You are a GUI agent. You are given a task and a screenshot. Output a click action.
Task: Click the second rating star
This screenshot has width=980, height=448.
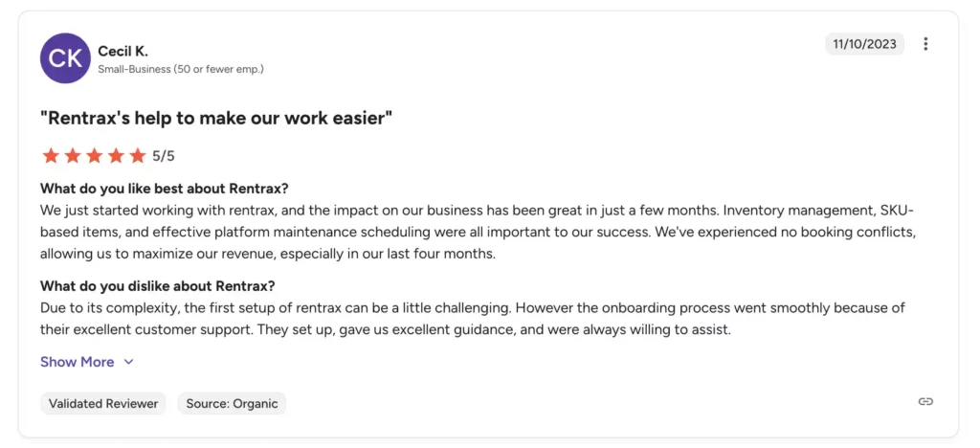[x=72, y=155]
